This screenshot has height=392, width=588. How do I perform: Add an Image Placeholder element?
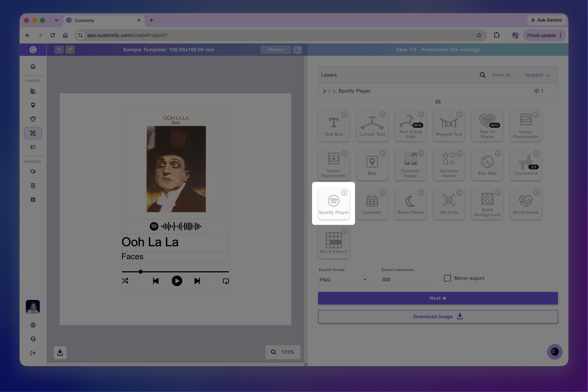point(526,126)
